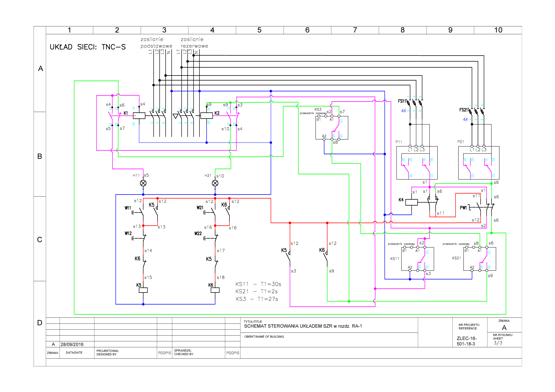The height and width of the screenshot is (392, 555).
Task: Click the P11 phase monitor box
Action: click(x=417, y=163)
